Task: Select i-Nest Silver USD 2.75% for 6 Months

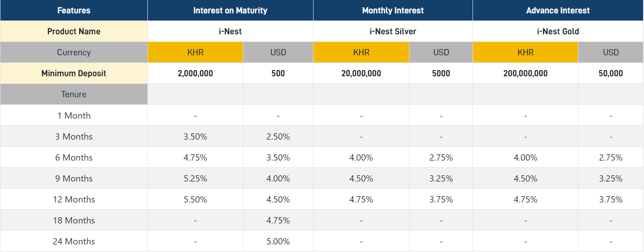Action: (x=441, y=157)
